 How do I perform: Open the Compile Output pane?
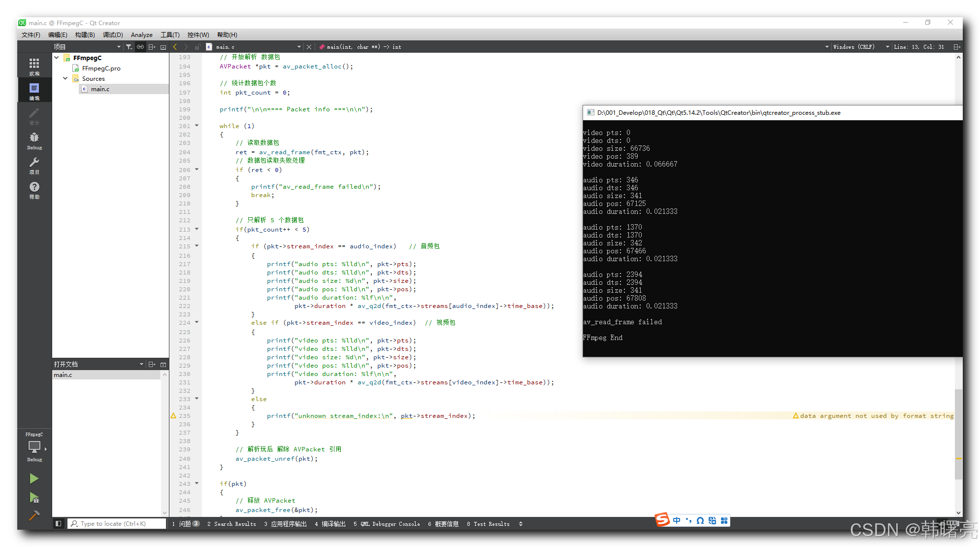click(x=330, y=524)
